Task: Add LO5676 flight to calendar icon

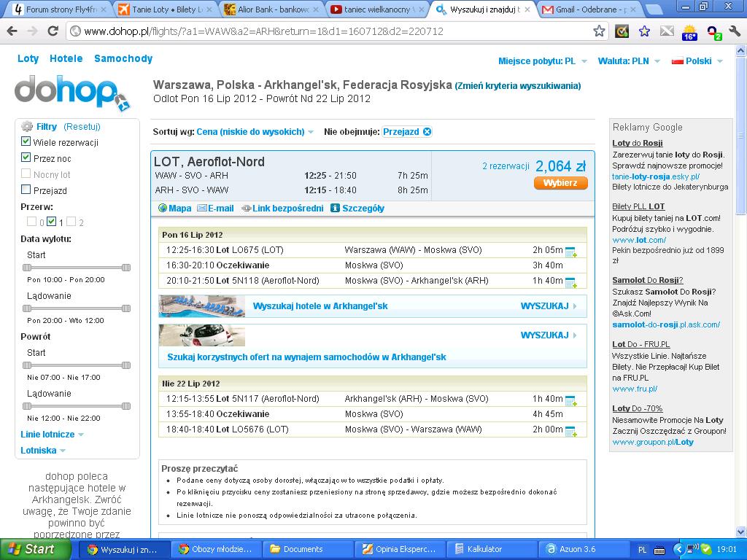Action: coord(570,431)
